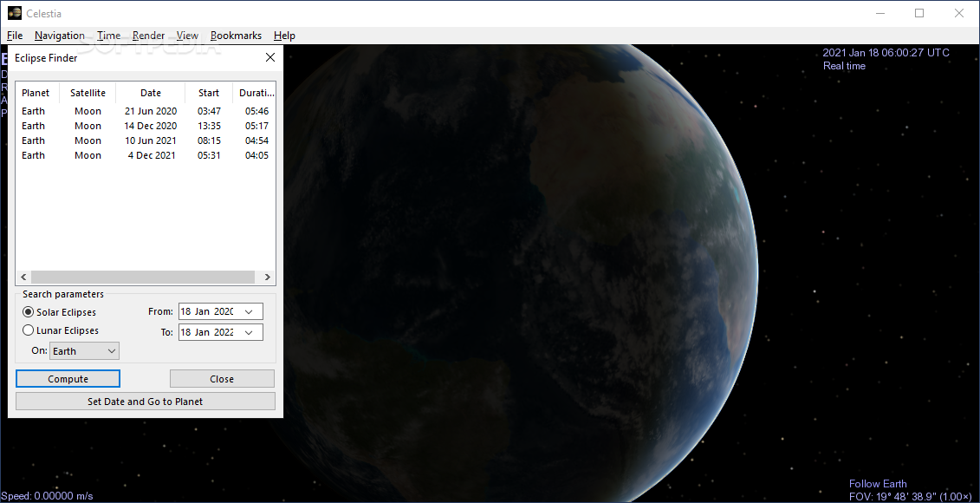980x503 pixels.
Task: Sort by the Duration column header
Action: coord(255,93)
